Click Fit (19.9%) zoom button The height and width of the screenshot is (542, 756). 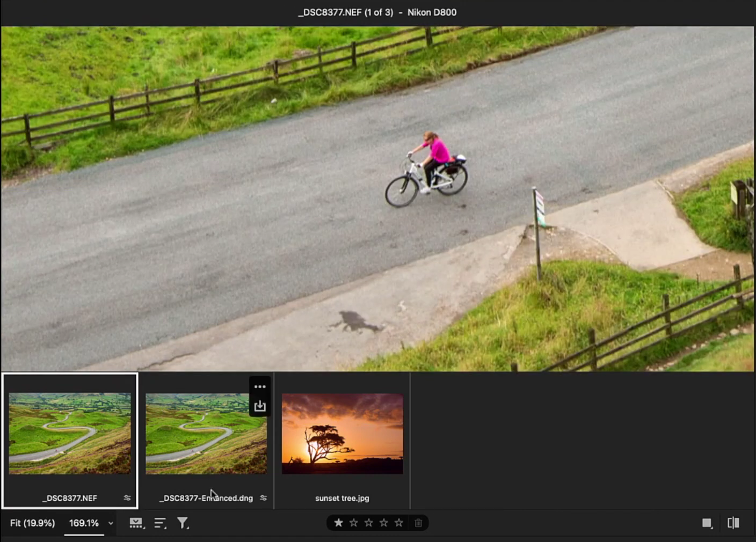click(x=32, y=523)
